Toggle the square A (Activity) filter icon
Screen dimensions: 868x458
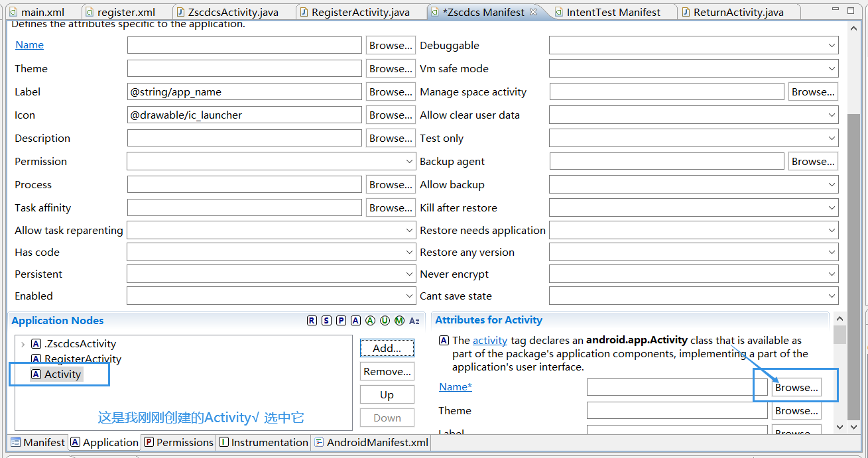pyautogui.click(x=355, y=321)
